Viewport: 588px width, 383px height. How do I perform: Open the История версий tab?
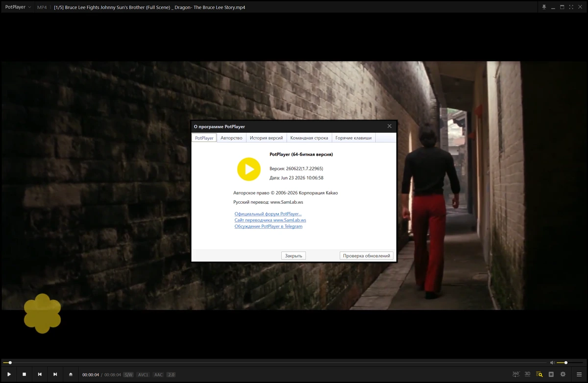pos(266,138)
